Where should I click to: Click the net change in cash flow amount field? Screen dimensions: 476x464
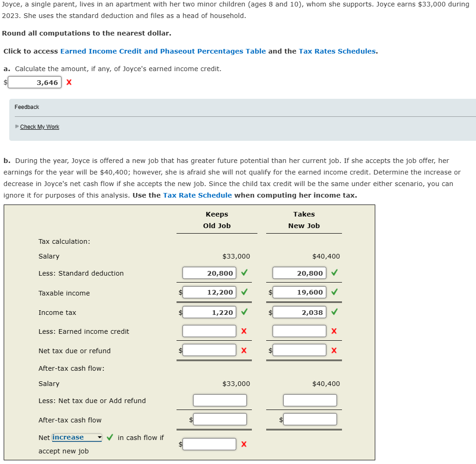point(209,444)
